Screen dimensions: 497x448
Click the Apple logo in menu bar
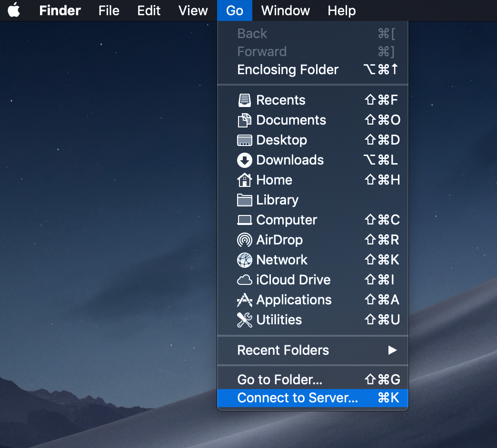(14, 10)
